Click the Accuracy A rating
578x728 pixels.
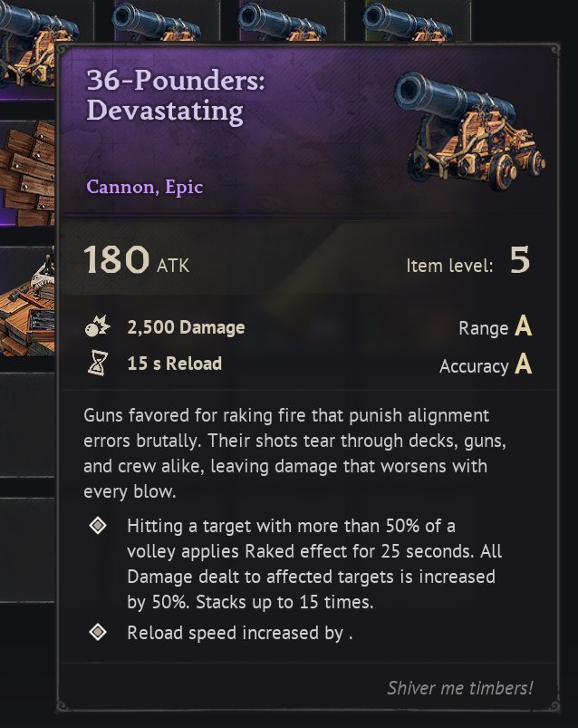(485, 365)
